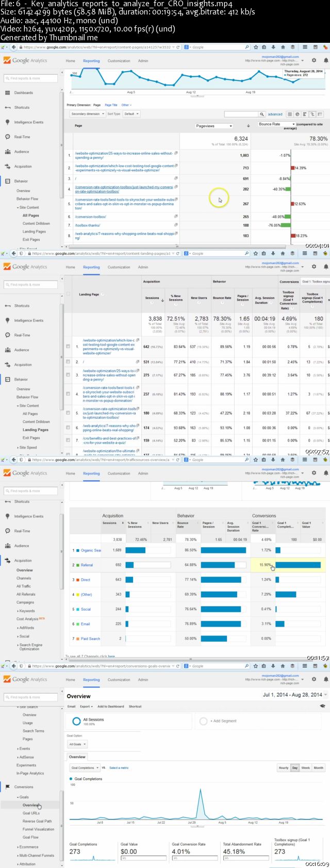Open settings gear in the Goals Overview frame
This screenshot has width=330, height=868.
click(314, 679)
